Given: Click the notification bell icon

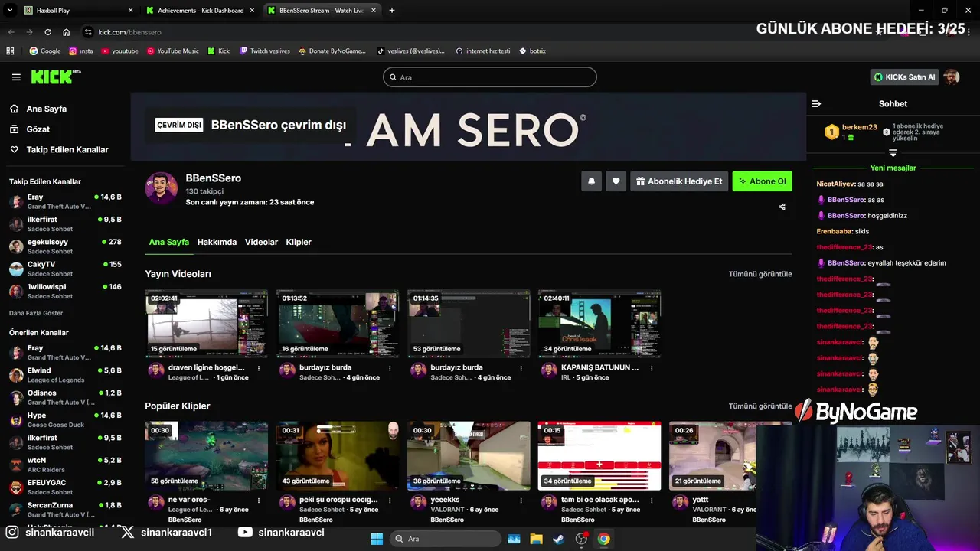Looking at the screenshot, I should (591, 181).
